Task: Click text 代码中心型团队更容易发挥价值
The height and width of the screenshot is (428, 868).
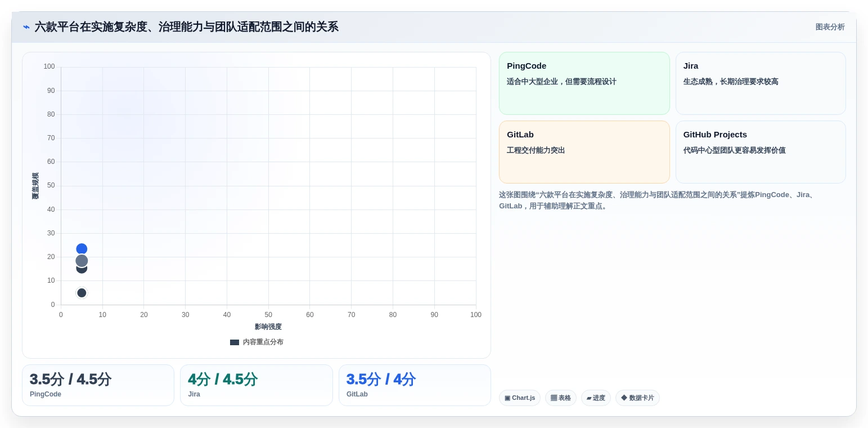Action: (734, 150)
